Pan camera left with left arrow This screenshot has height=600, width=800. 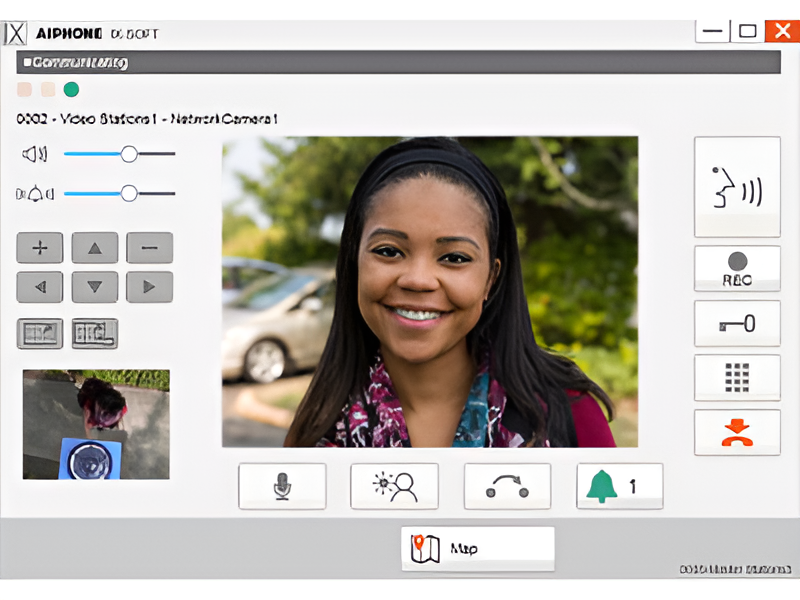40,287
